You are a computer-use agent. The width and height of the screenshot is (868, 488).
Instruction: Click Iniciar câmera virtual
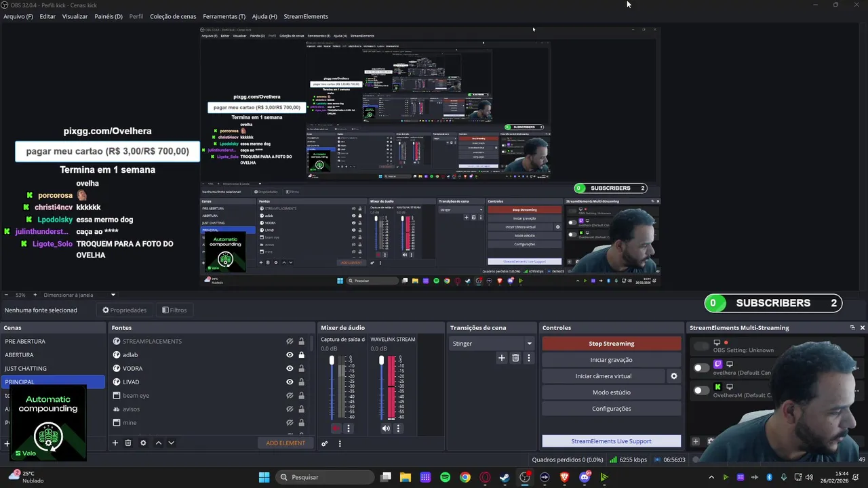click(x=604, y=376)
